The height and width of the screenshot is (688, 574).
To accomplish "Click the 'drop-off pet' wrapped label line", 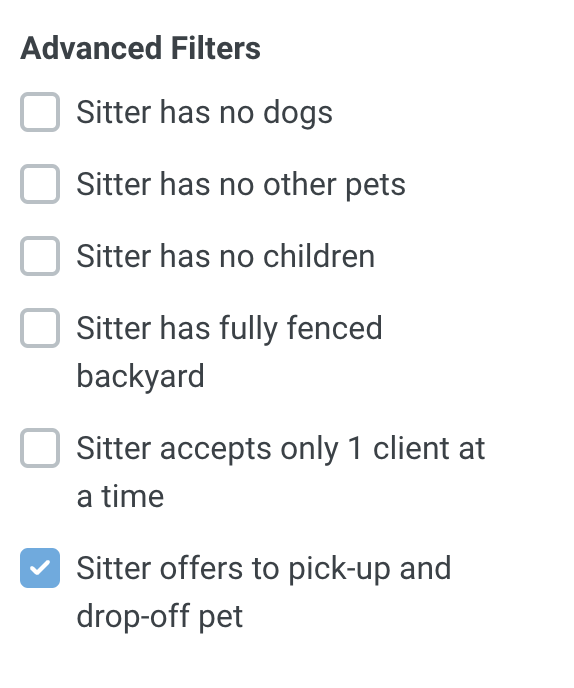I will (160, 617).
